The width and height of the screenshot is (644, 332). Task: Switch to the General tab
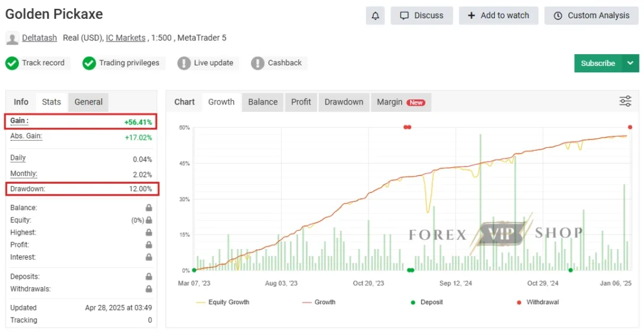88,102
